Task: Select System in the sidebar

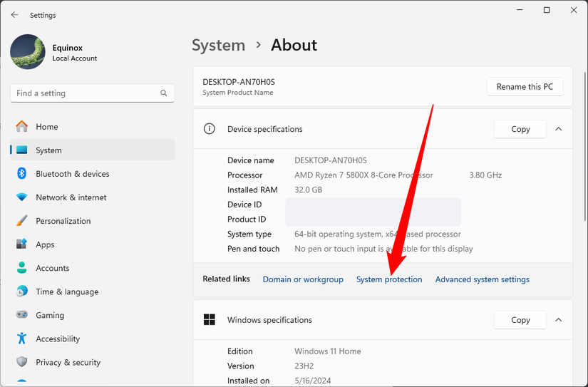Action: (x=92, y=150)
